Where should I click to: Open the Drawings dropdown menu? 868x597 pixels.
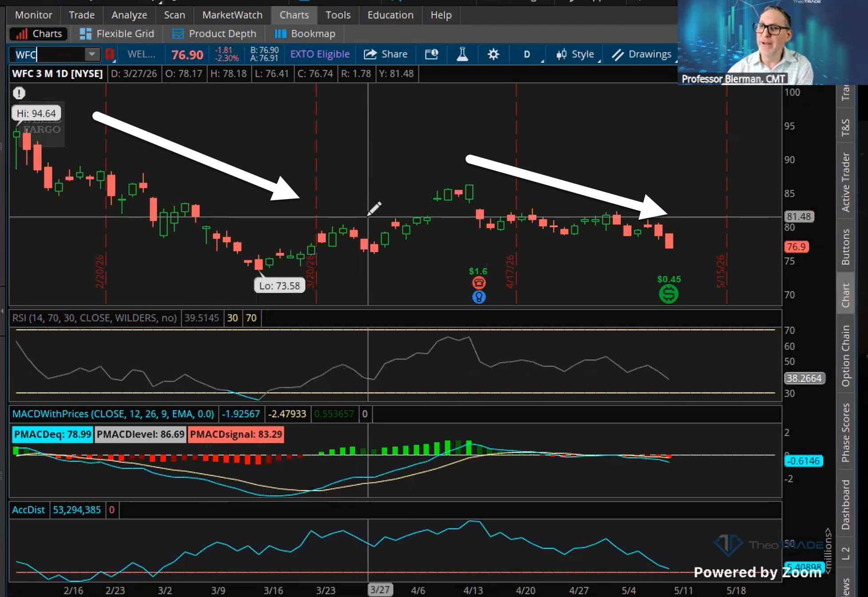coord(642,54)
